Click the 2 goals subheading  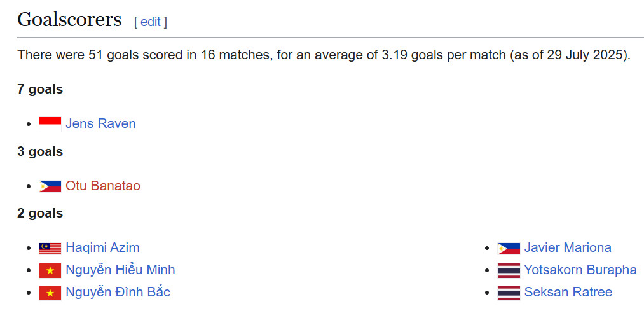[40, 213]
